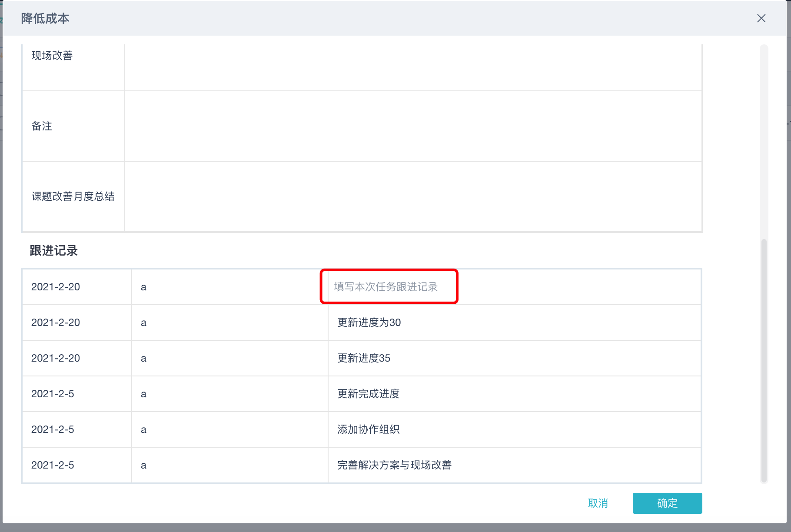Screen dimensions: 791x532
Task: Click the dialog's vertical scrollbar thumb
Action: pyautogui.click(x=764, y=360)
